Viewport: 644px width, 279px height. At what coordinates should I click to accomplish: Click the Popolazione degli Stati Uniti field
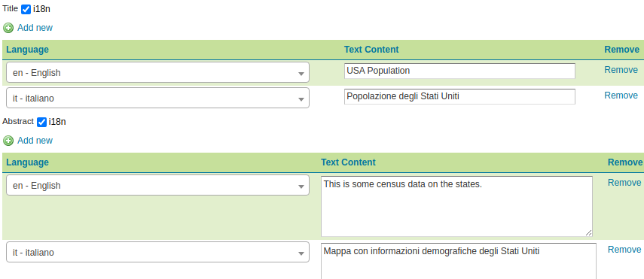pos(459,96)
